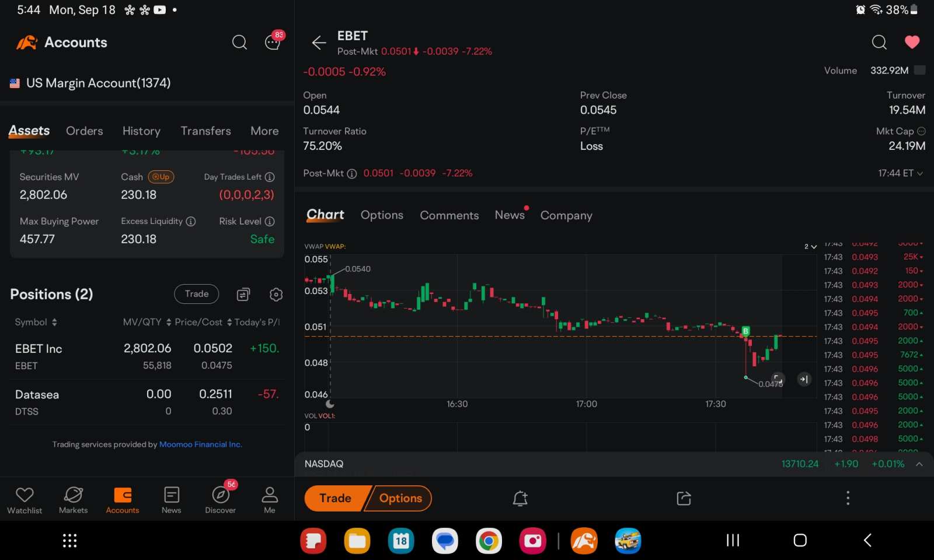This screenshot has height=560, width=934.
Task: Expand NASDAQ index bar
Action: coord(919,464)
